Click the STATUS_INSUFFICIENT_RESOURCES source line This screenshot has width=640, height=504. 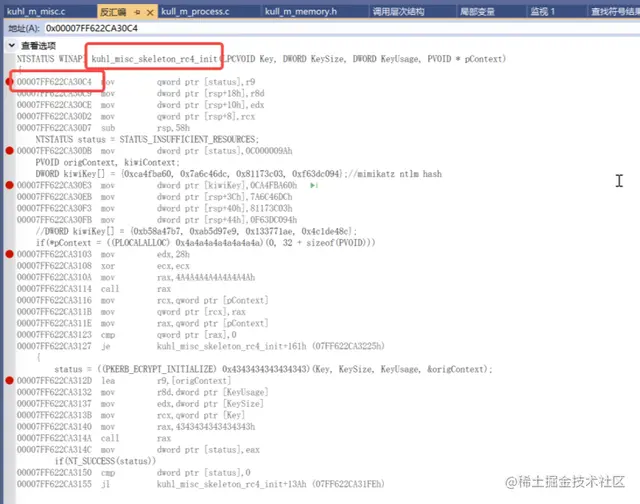coord(147,140)
